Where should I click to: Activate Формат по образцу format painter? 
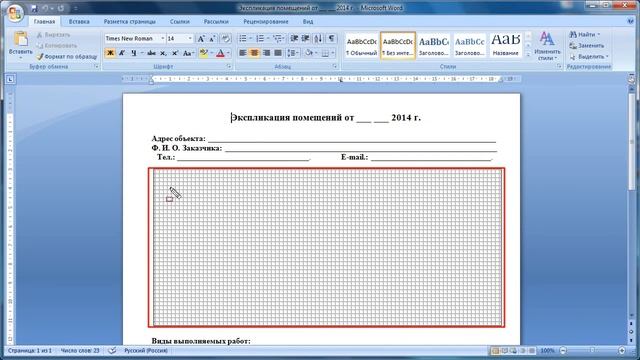(67, 56)
